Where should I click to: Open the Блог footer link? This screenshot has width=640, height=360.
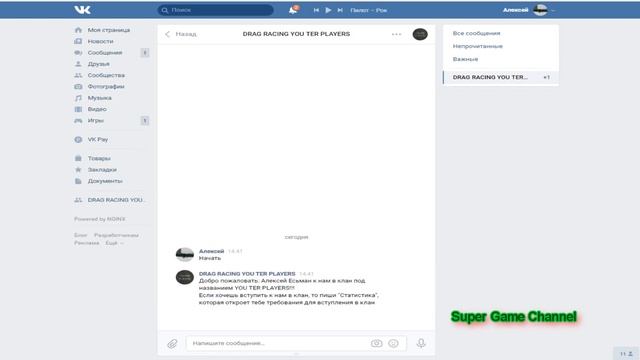(80, 235)
